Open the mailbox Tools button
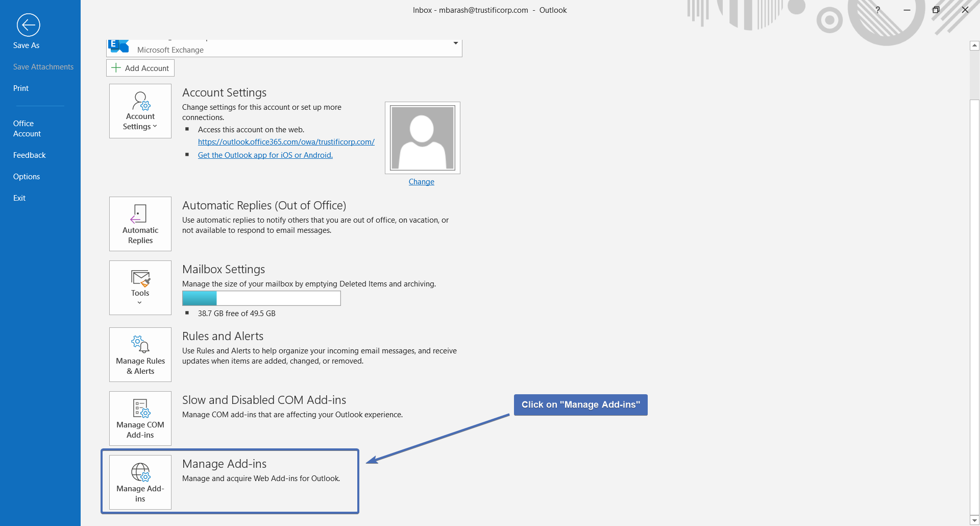This screenshot has width=980, height=526. pyautogui.click(x=140, y=288)
